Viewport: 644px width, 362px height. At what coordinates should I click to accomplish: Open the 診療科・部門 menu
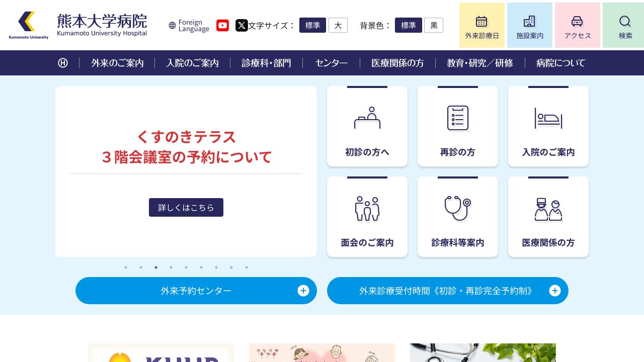(x=266, y=63)
